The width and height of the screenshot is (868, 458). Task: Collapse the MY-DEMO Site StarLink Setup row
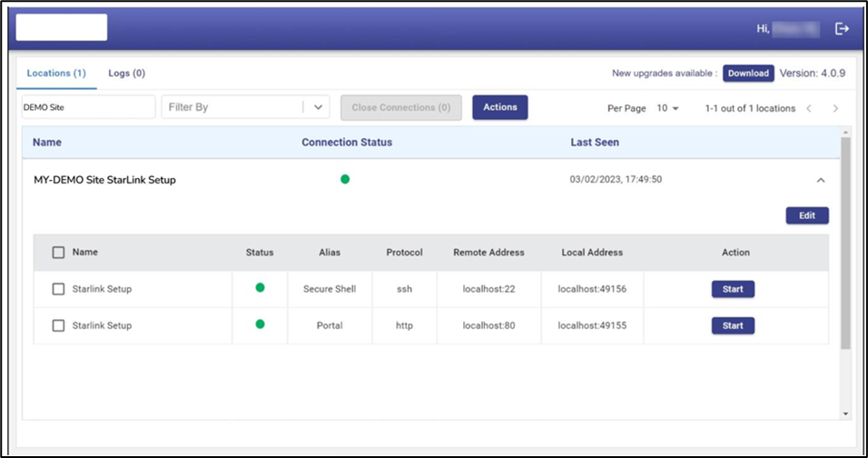click(821, 180)
